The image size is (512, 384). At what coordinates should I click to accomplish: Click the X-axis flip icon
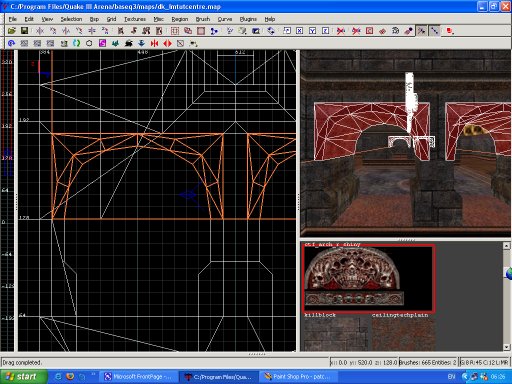(40, 31)
